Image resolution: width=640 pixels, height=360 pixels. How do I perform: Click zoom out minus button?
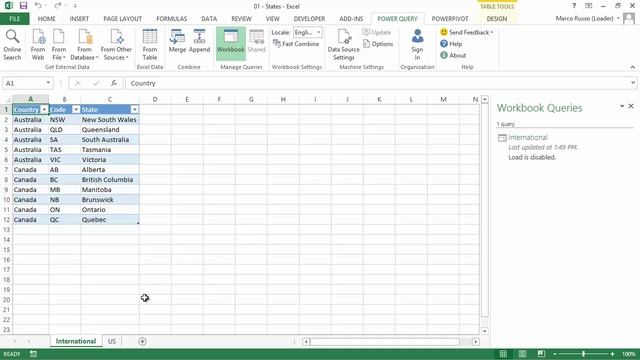click(x=555, y=354)
